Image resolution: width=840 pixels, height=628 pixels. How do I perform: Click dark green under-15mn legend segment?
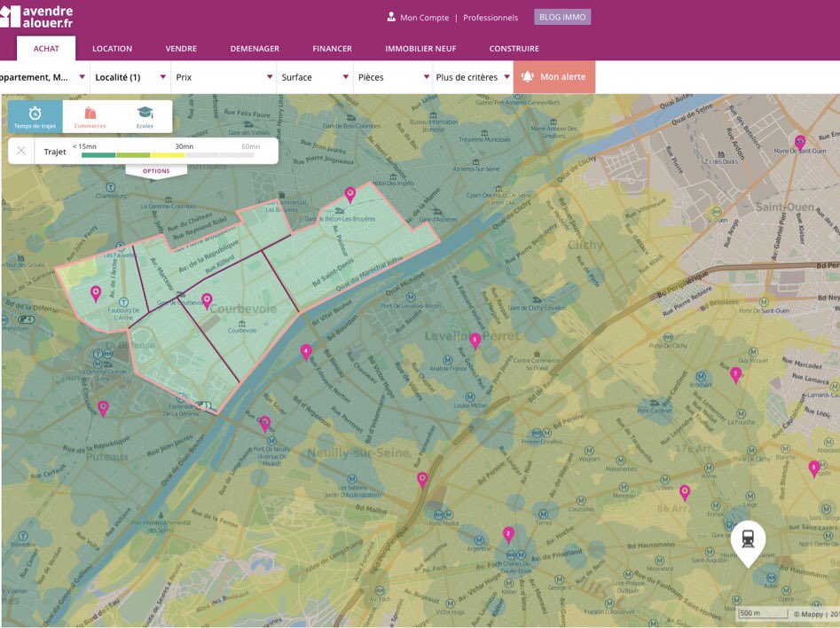[x=98, y=155]
